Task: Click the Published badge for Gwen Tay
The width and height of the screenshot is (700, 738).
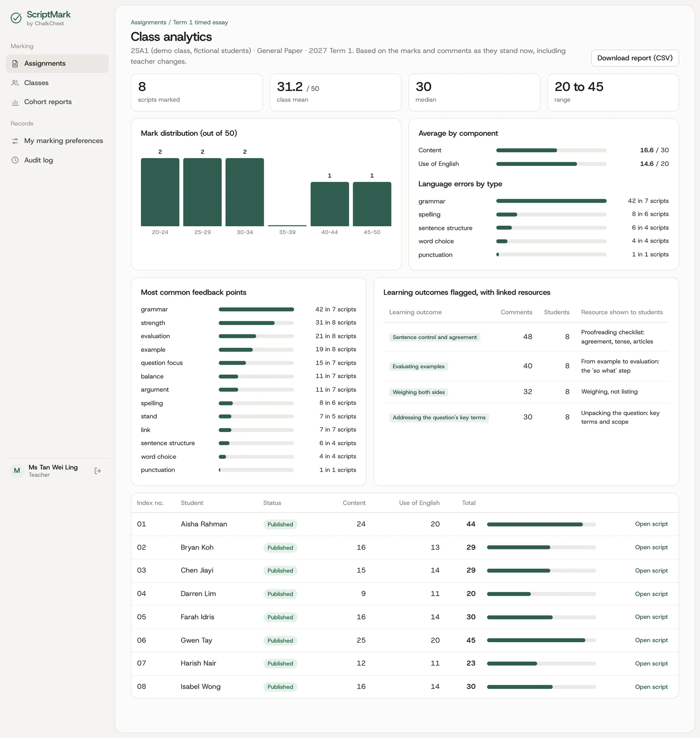Action: [280, 641]
